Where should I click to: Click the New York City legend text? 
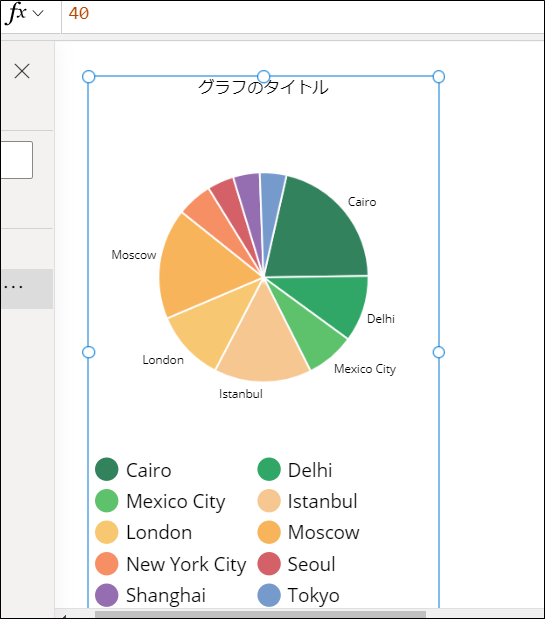(x=186, y=565)
